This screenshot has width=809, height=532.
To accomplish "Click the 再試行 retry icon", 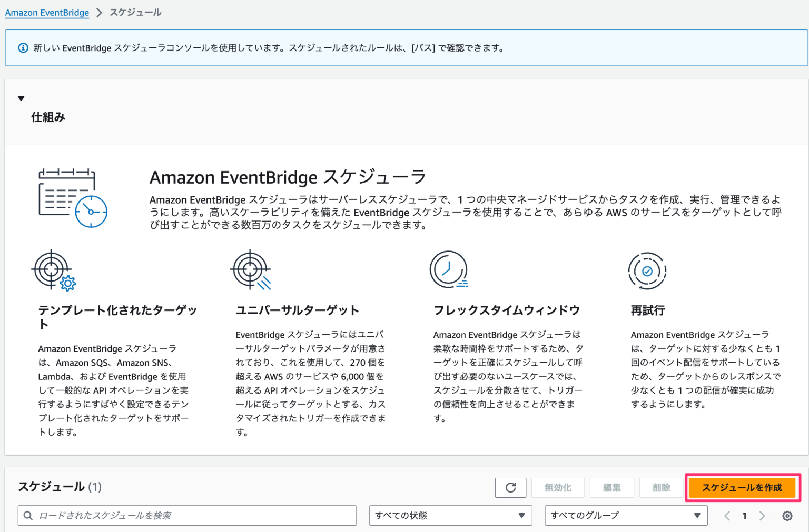I will pos(647,270).
